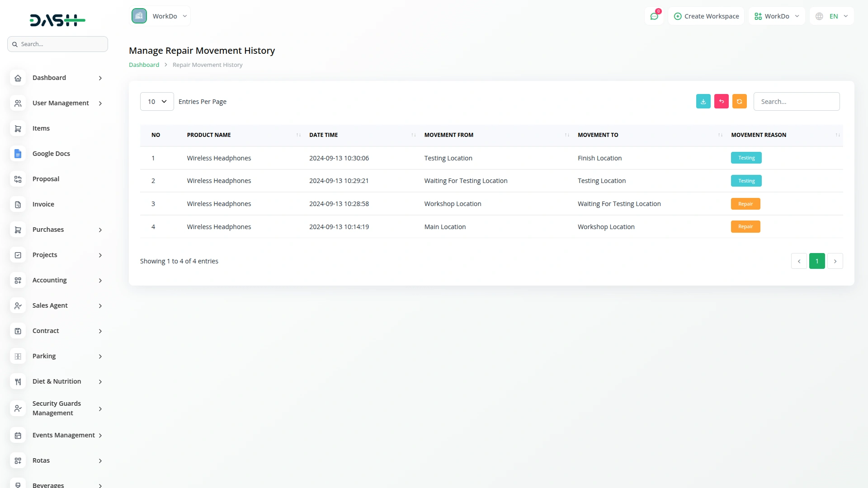The width and height of the screenshot is (868, 488).
Task: Click the Create Workspace button
Action: (x=706, y=16)
